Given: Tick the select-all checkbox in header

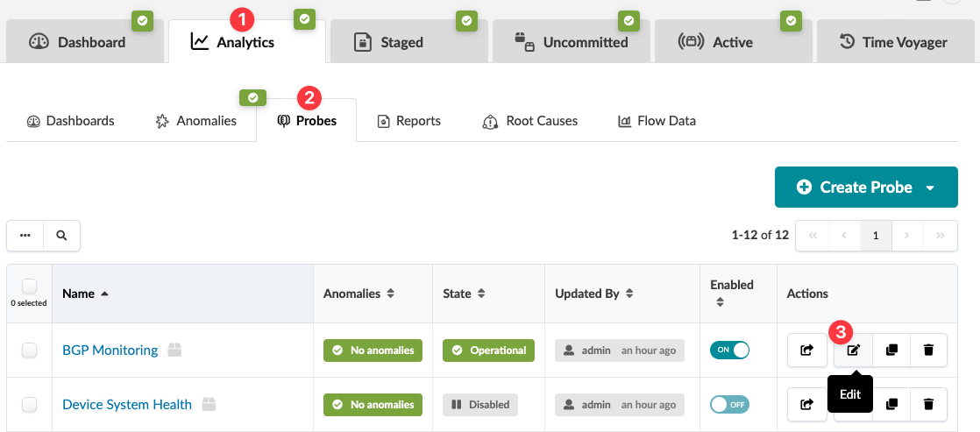Looking at the screenshot, I should (x=29, y=287).
